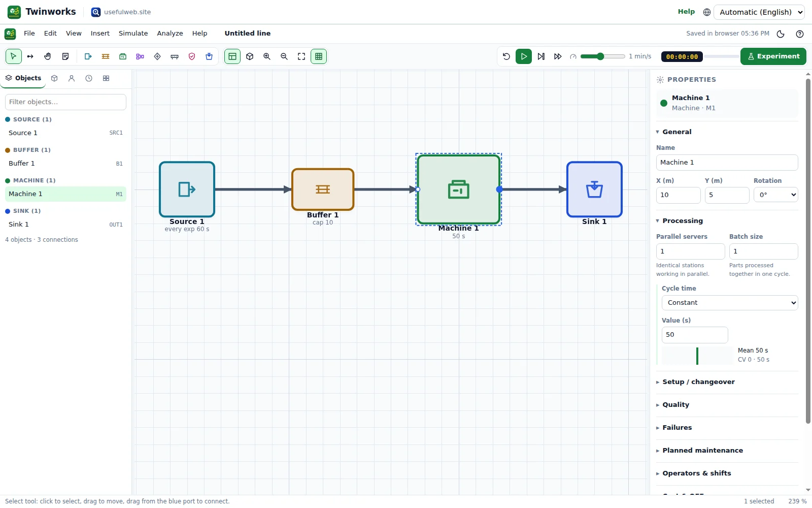Screen dimensions: 812x508
Task: Click the Value (s) input field
Action: 695,335
